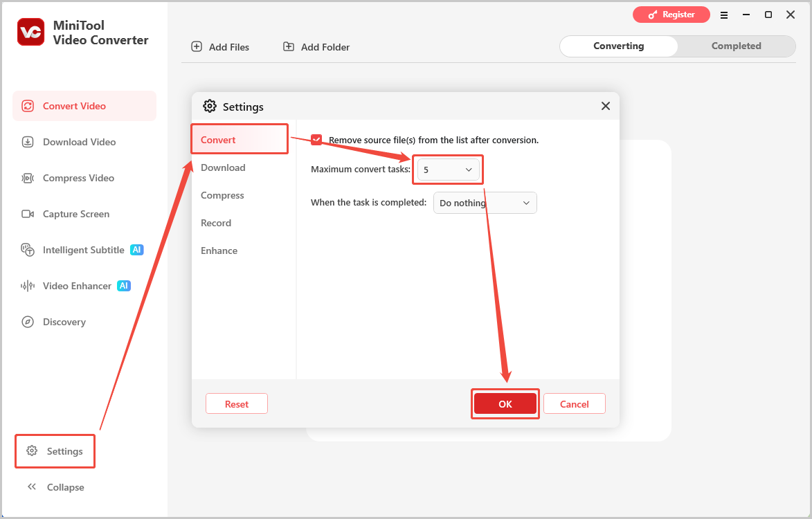Click the When the task is completed label
The width and height of the screenshot is (812, 519).
pos(369,202)
